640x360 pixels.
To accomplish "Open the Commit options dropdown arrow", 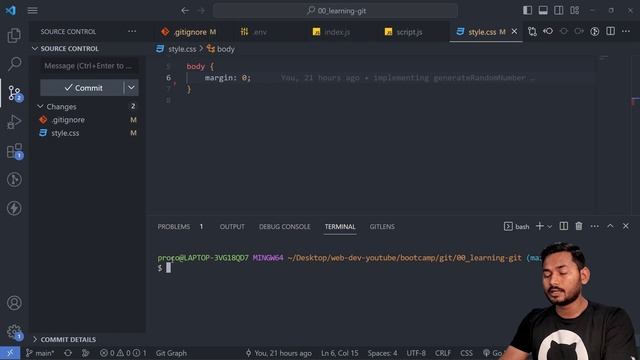I will point(131,88).
